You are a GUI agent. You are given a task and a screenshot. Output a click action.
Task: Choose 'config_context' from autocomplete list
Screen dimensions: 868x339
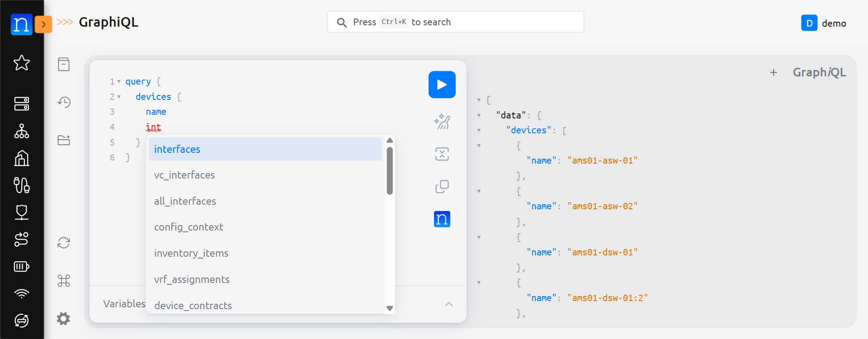189,227
